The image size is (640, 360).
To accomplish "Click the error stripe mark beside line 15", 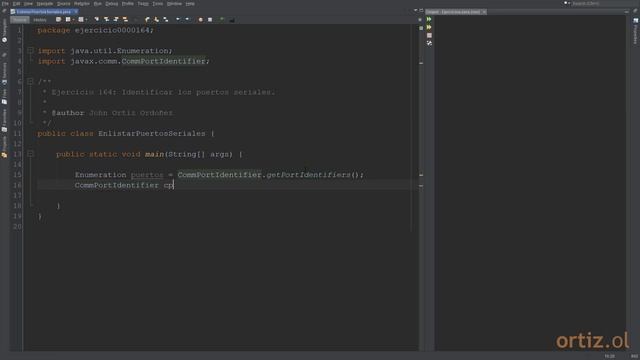I will point(421,175).
